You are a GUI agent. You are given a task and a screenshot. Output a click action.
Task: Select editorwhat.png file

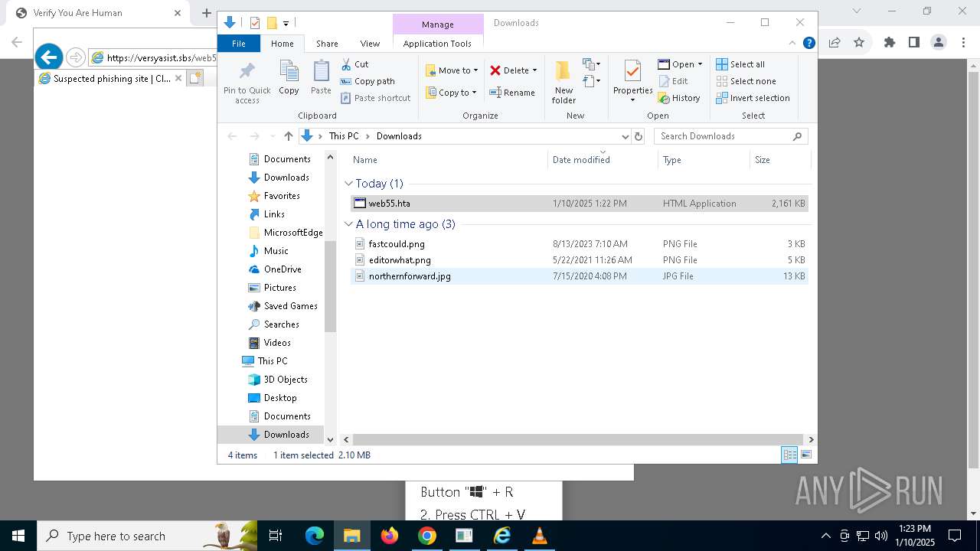tap(579, 260)
